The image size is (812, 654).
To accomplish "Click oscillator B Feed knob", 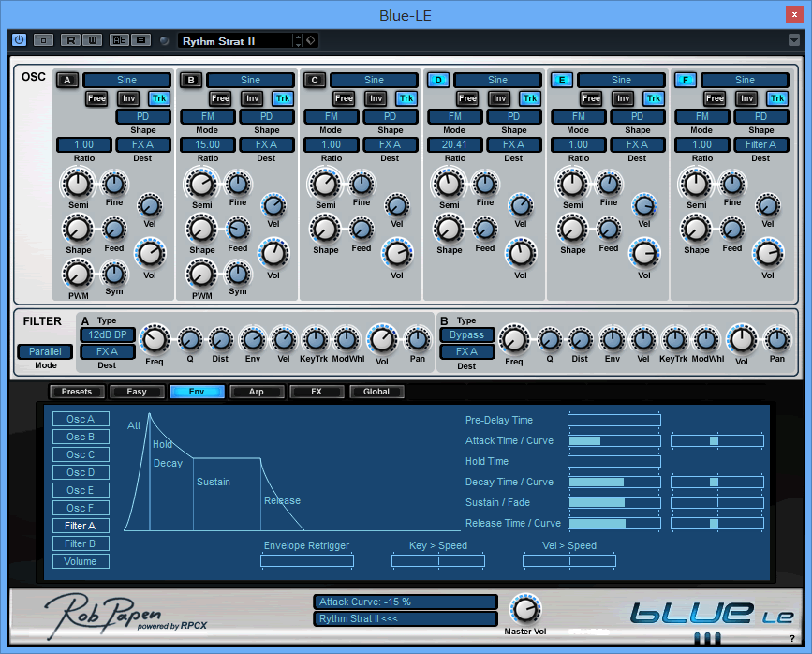I will pos(238,229).
